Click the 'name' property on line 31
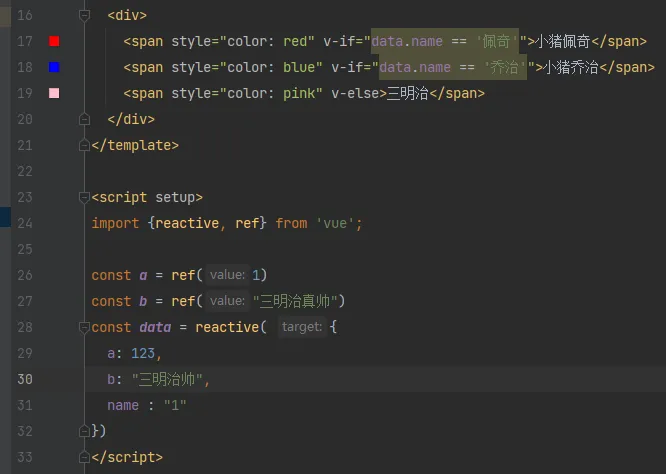This screenshot has height=474, width=666. click(x=123, y=406)
